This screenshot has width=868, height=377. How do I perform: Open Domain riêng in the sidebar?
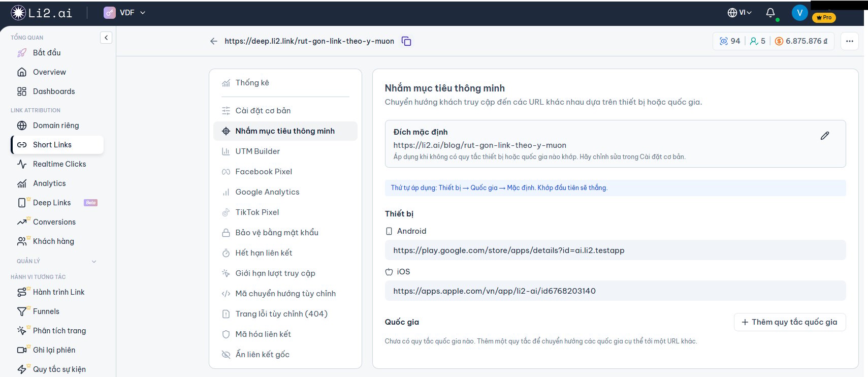coord(57,125)
